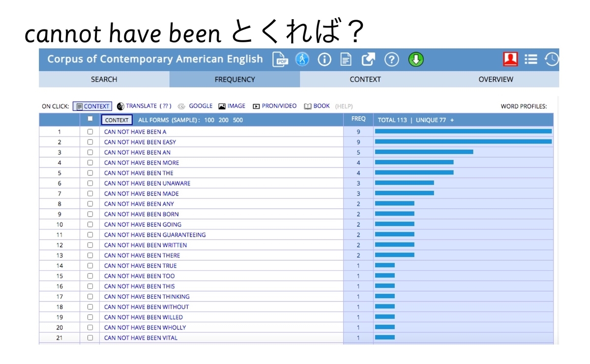Choose sample size 200
Image resolution: width=590 pixels, height=364 pixels.
(x=224, y=120)
